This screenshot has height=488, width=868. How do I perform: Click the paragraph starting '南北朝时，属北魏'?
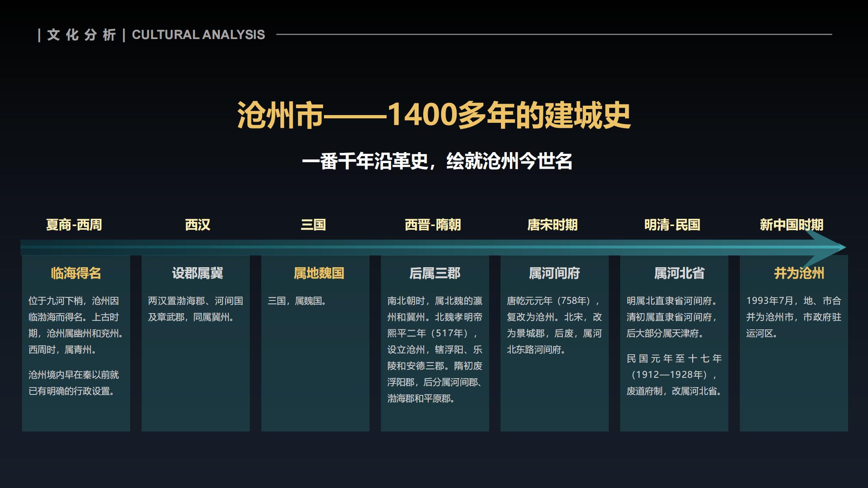pyautogui.click(x=435, y=349)
